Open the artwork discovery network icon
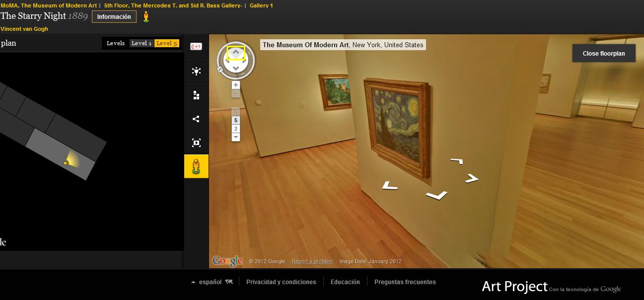The image size is (644, 300). (196, 71)
